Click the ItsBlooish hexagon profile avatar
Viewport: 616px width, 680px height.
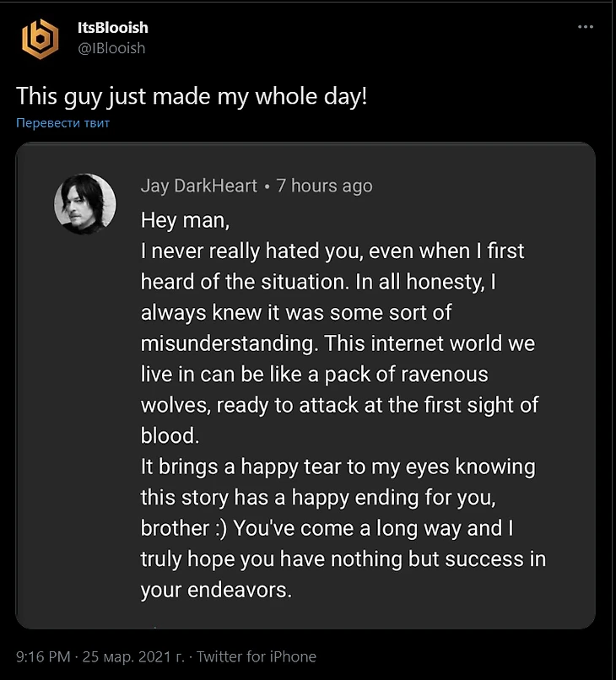pyautogui.click(x=39, y=37)
